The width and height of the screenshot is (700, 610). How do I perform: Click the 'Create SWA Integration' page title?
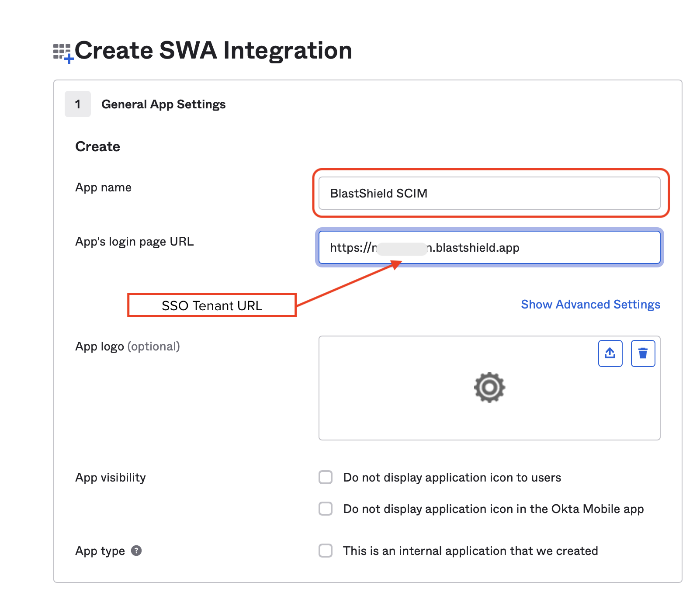pyautogui.click(x=213, y=50)
